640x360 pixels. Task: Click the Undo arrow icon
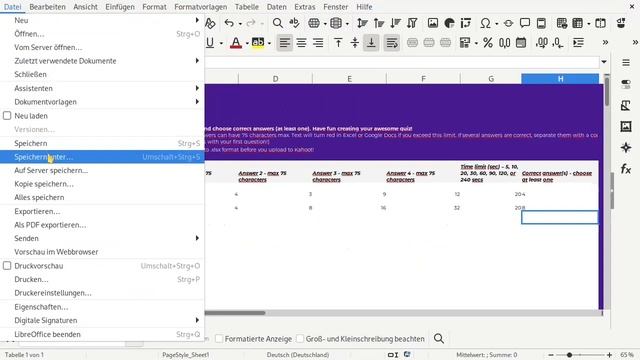click(x=229, y=23)
